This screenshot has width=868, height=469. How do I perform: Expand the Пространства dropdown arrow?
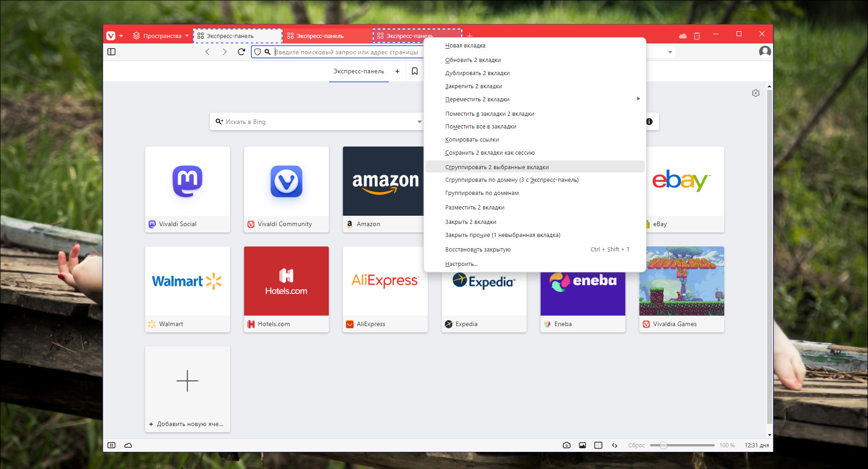[x=187, y=36]
